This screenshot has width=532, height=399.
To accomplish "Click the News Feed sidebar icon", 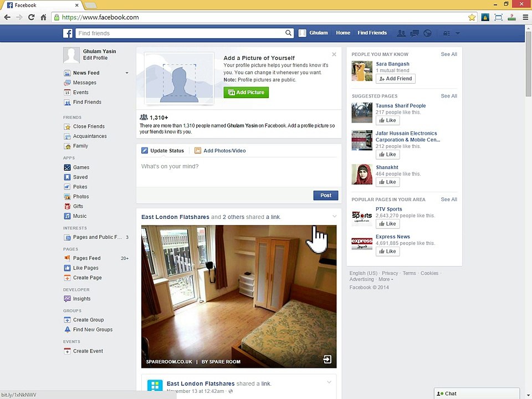I will pos(67,73).
